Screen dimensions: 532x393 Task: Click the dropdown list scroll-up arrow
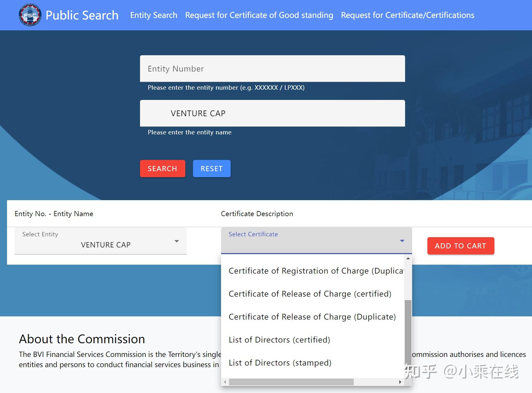click(x=408, y=258)
